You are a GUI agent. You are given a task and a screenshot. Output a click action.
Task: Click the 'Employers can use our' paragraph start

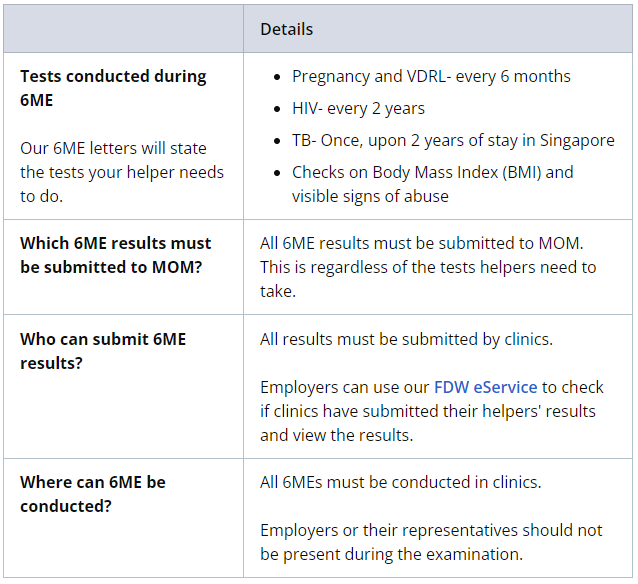point(345,387)
